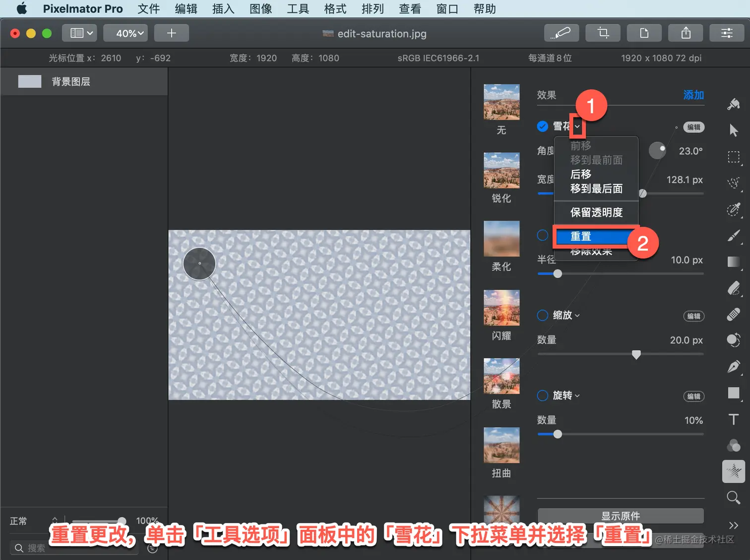Viewport: 750px width, 560px height.
Task: Select the Style paint bucket tool
Action: [734, 104]
